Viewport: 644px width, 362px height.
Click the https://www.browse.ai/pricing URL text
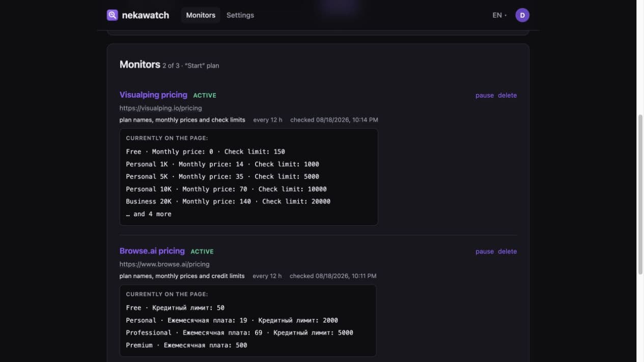point(164,264)
